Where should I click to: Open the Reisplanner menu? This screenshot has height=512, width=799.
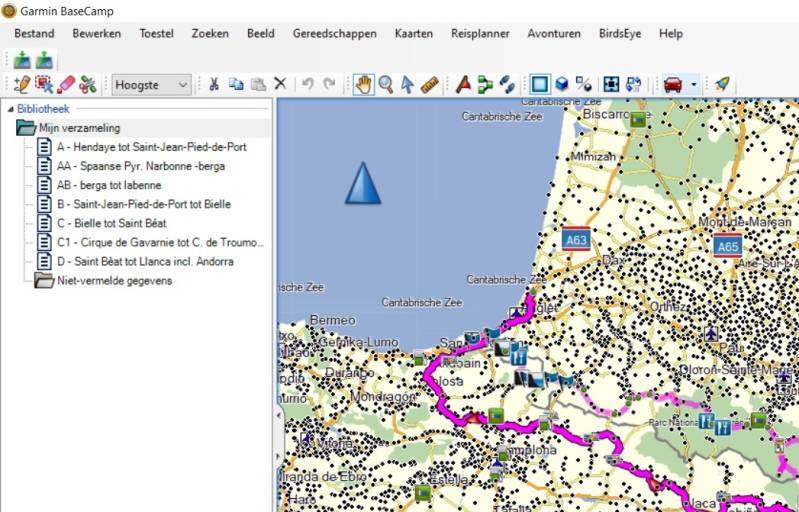click(x=480, y=33)
